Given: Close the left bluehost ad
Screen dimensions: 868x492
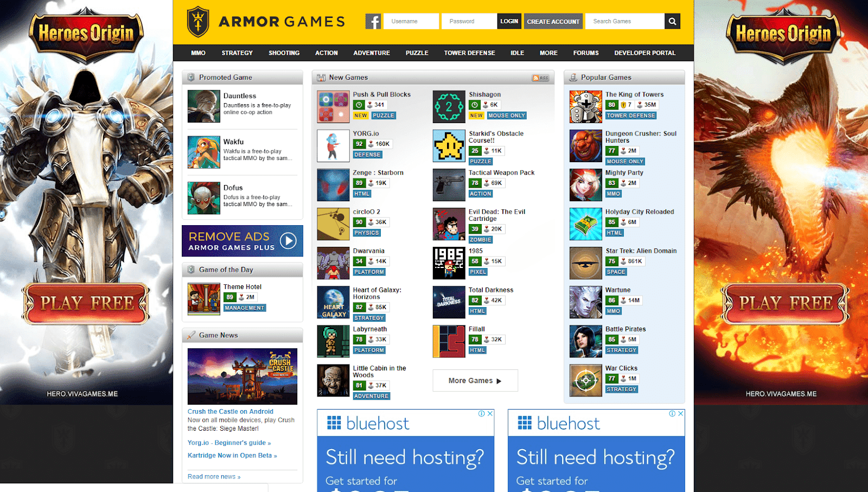Looking at the screenshot, I should [490, 413].
